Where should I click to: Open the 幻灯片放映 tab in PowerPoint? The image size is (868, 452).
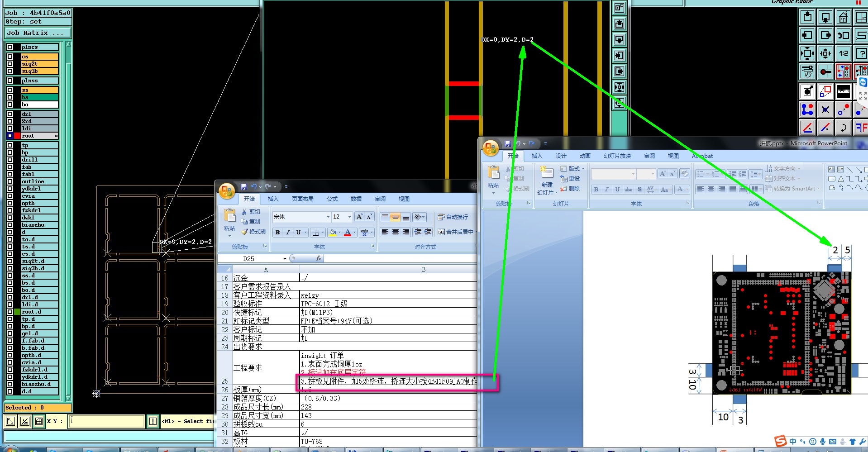[x=617, y=156]
